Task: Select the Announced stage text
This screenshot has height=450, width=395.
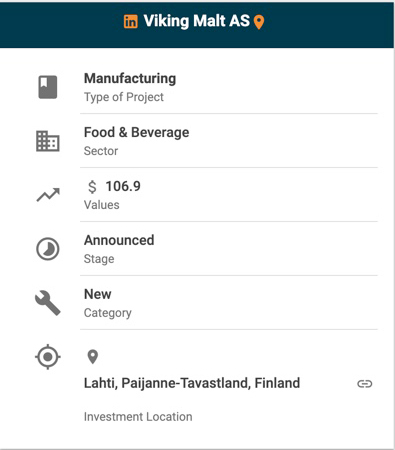Action: pos(119,240)
